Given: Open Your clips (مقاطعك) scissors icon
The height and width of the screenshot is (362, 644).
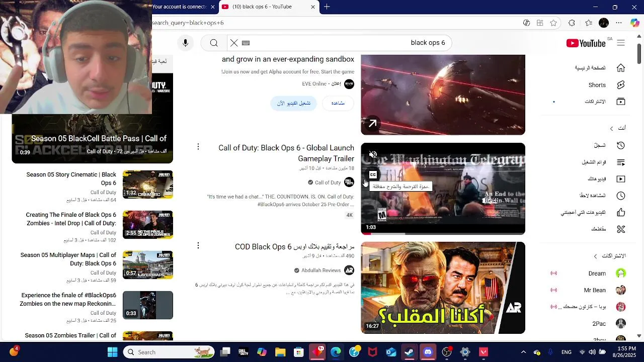Looking at the screenshot, I should [x=621, y=229].
